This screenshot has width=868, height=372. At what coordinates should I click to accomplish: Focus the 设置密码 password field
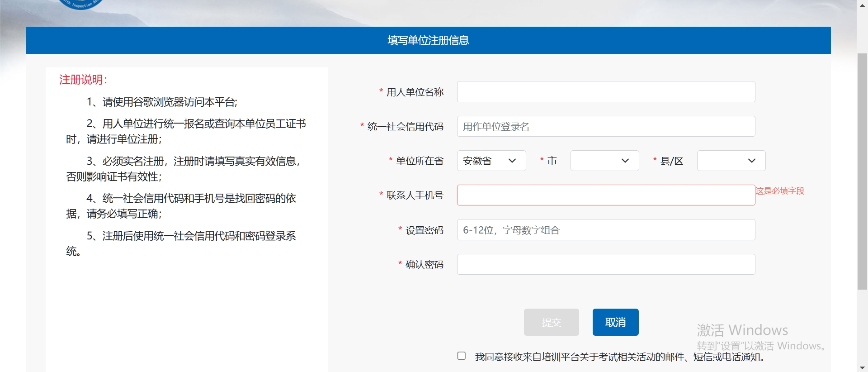point(606,230)
